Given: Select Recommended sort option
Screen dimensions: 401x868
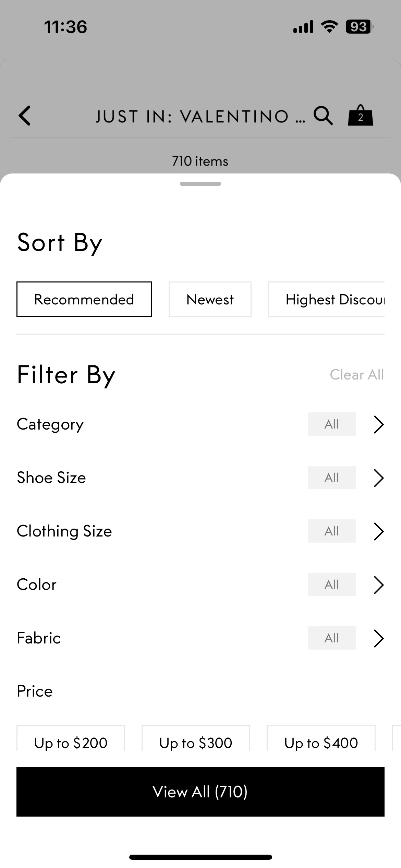Looking at the screenshot, I should [x=84, y=299].
